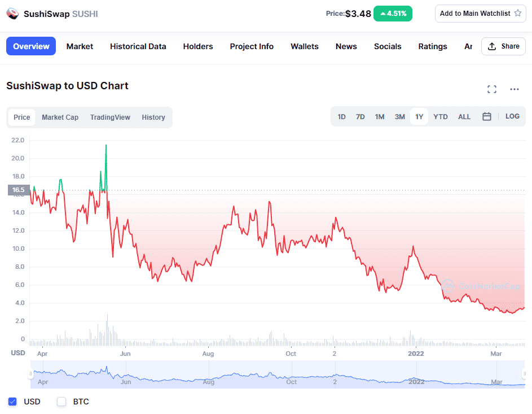
Task: Click the 2022 label on the x-axis
Action: [x=416, y=354]
